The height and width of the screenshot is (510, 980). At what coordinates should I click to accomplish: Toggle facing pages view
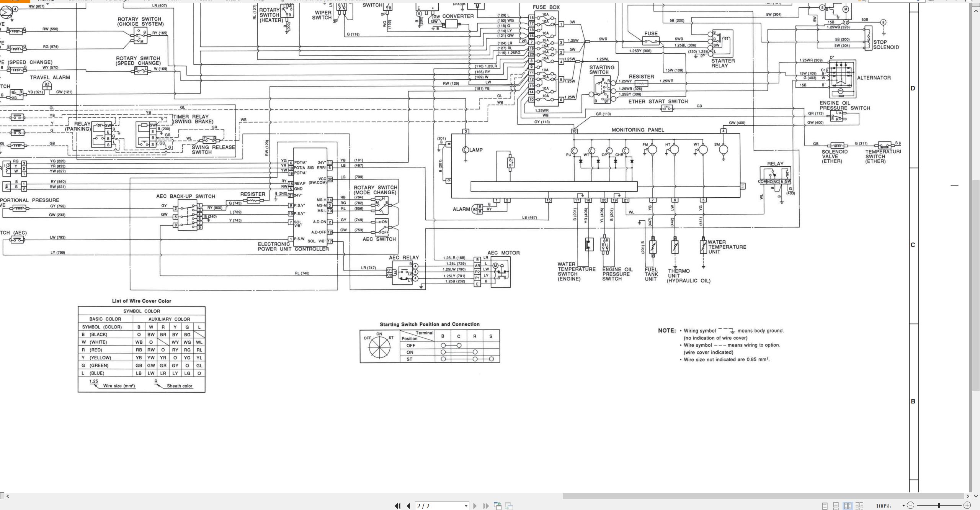[x=848, y=506]
